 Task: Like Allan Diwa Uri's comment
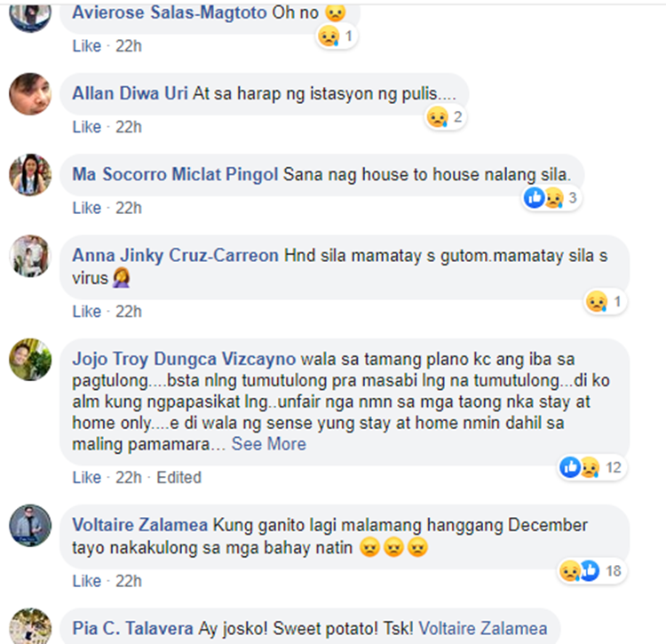pos(87,127)
